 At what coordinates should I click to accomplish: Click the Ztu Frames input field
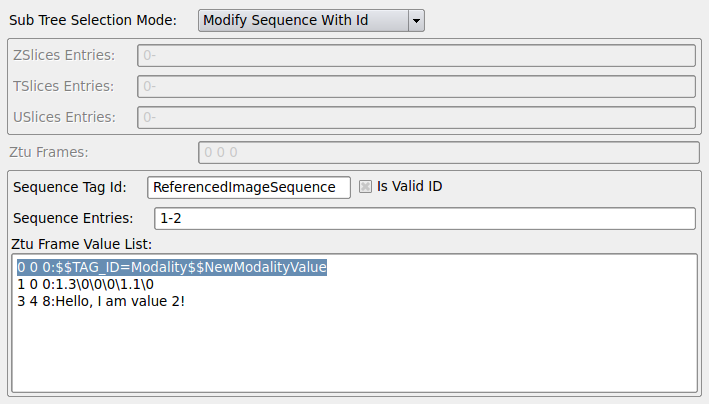448,152
